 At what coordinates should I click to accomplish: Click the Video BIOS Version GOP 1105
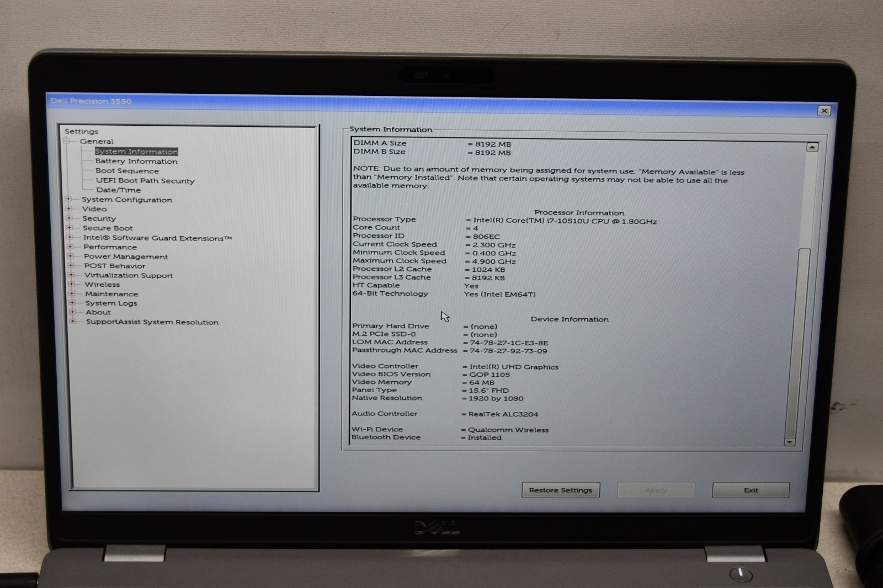click(x=490, y=375)
